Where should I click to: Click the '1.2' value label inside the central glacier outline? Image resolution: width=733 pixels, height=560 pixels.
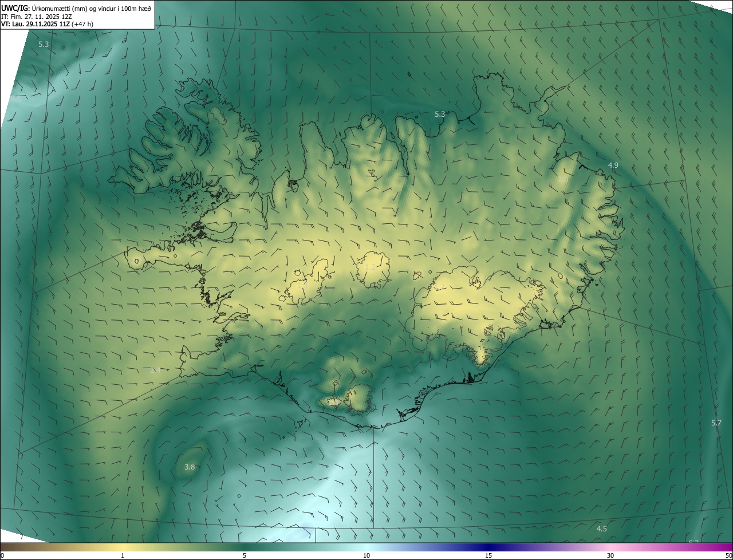370,267
